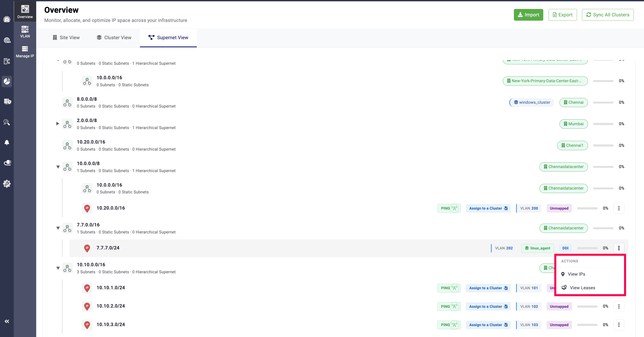Click Assign to a Cluster for 10.10.2.0/24
Image resolution: width=644 pixels, height=337 pixels.
[488, 307]
